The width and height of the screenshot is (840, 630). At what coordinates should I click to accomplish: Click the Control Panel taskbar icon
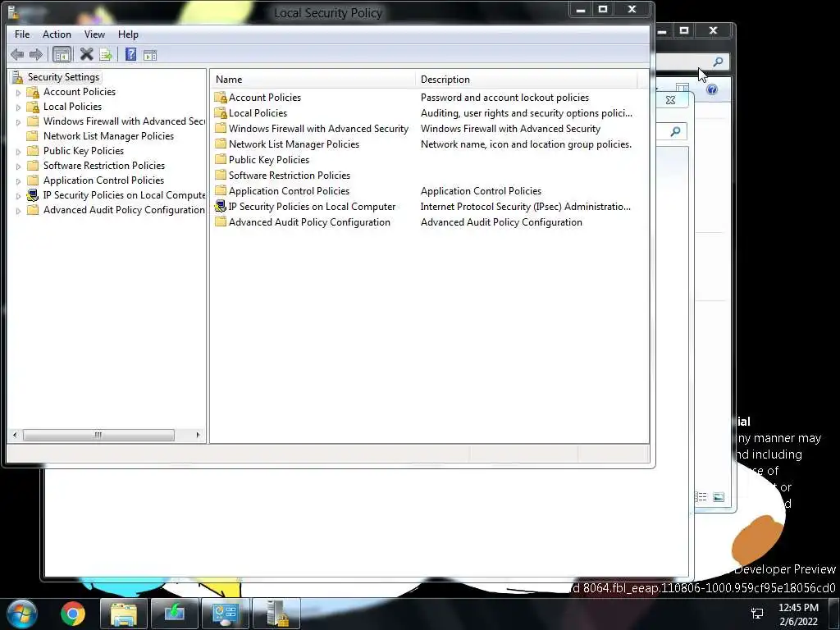point(226,614)
